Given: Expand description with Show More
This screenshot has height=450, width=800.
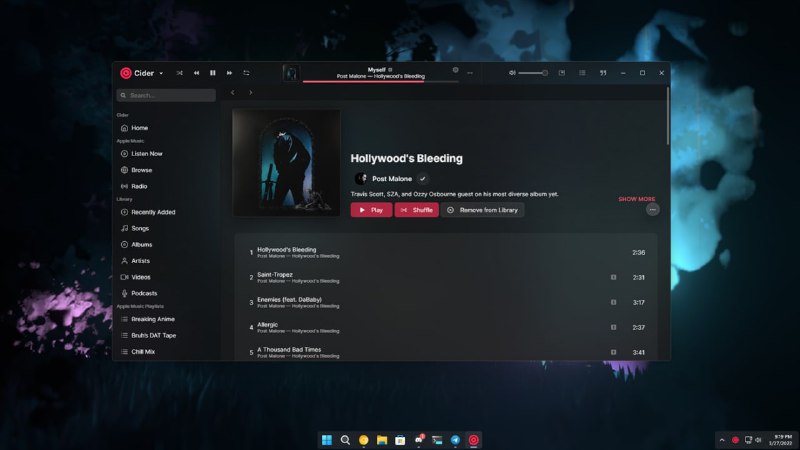Looking at the screenshot, I should click(637, 199).
